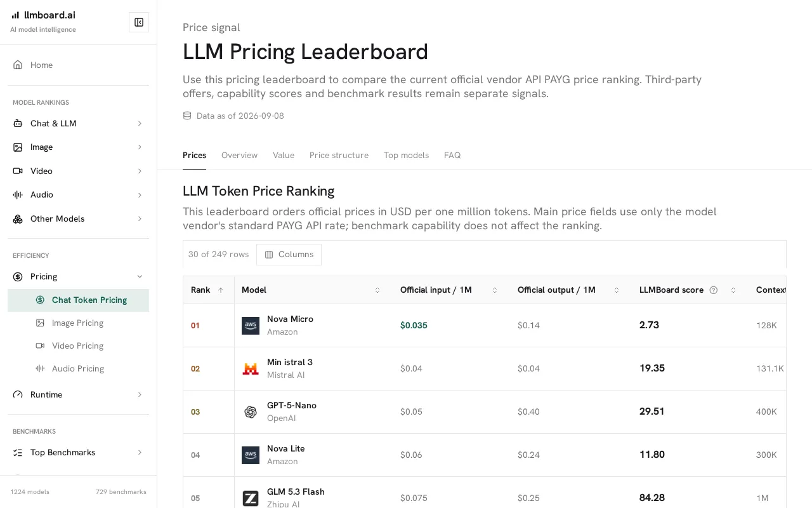Click the LLMBoard score help question icon

(x=714, y=290)
